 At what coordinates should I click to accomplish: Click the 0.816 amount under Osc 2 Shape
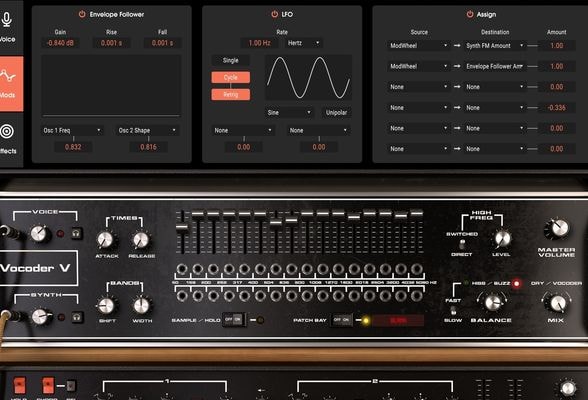tap(148, 147)
